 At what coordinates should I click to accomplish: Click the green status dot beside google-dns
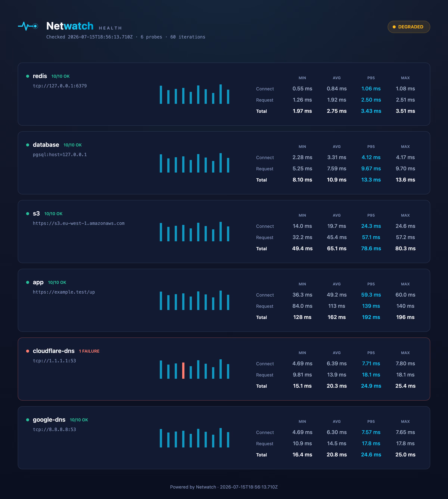pos(28,420)
